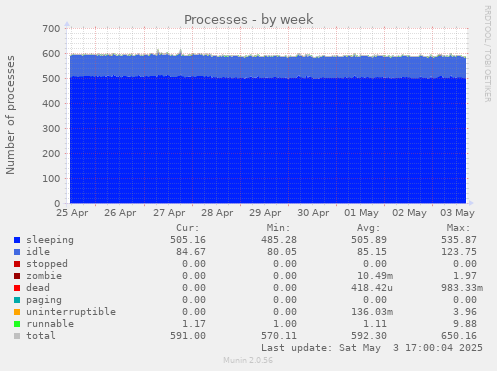This screenshot has width=497, height=371.
Task: Click the '02 May' x-axis label
Action: point(409,213)
